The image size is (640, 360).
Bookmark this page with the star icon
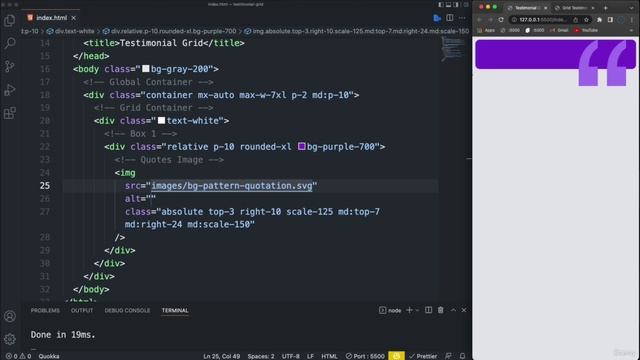[x=587, y=20]
